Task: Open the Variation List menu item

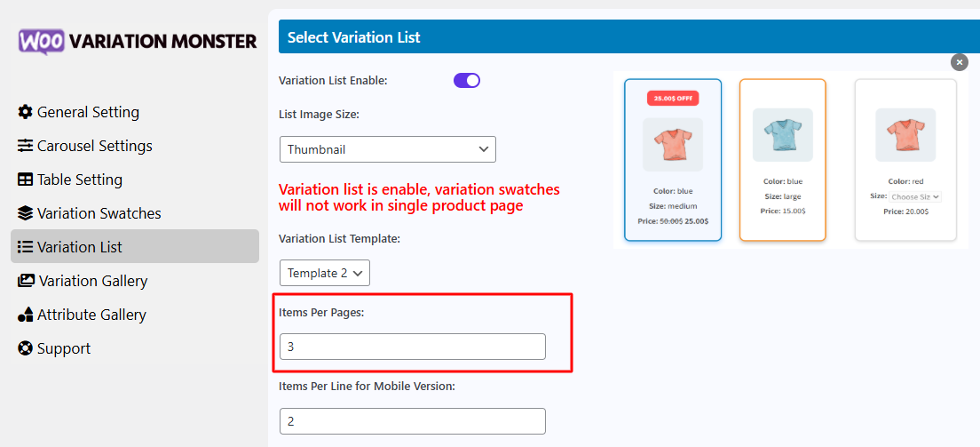Action: [x=80, y=247]
